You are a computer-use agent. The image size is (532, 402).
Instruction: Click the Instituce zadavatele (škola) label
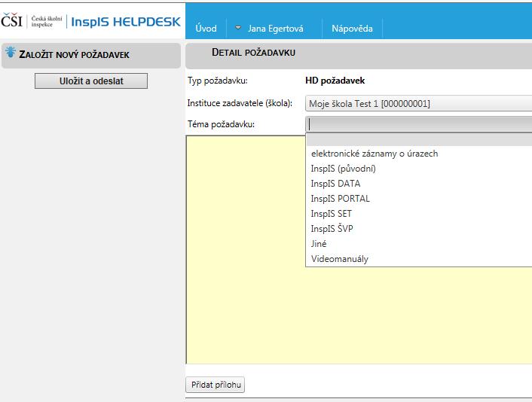point(240,103)
